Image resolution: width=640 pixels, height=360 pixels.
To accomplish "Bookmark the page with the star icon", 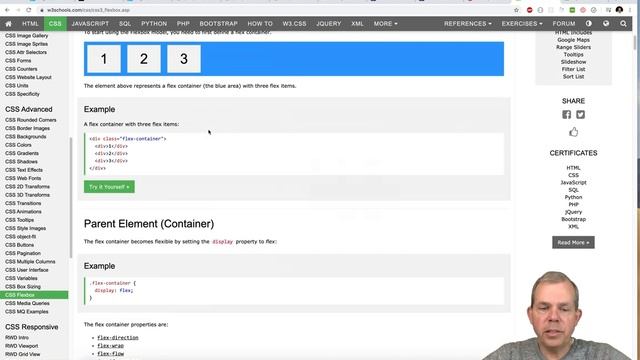I will pyautogui.click(x=516, y=10).
